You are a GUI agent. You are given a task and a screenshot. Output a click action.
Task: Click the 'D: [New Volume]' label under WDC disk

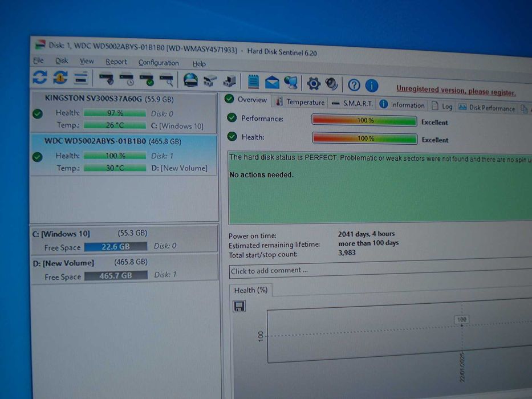[179, 168]
